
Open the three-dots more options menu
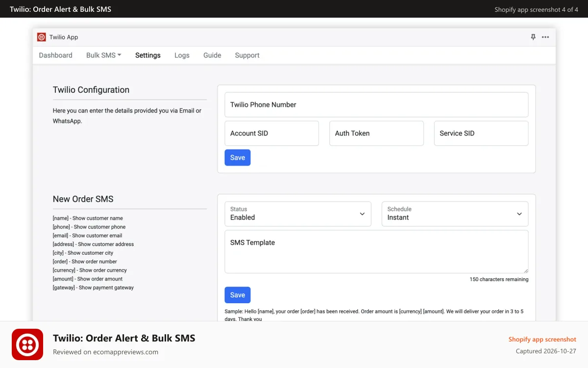click(x=545, y=37)
